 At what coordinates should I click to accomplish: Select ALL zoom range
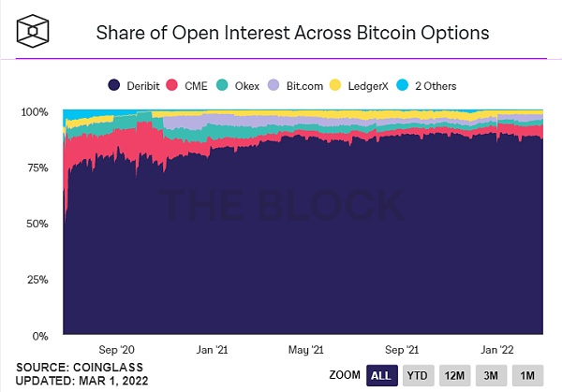[381, 375]
